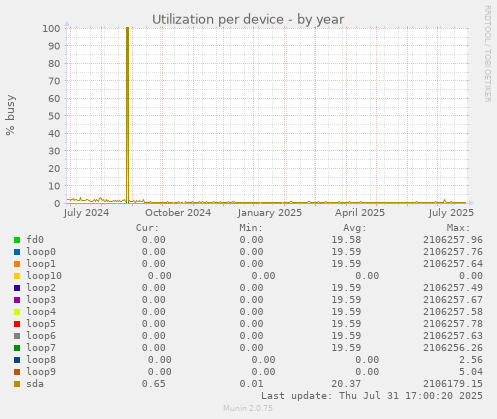Click loop2 max value 2106257.49

(x=453, y=288)
